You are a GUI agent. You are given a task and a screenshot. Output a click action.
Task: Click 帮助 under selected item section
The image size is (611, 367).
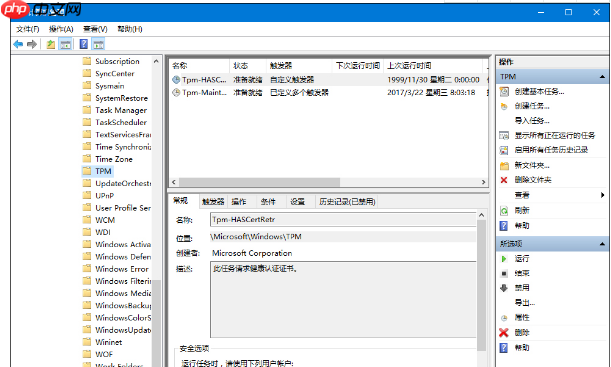coord(522,348)
